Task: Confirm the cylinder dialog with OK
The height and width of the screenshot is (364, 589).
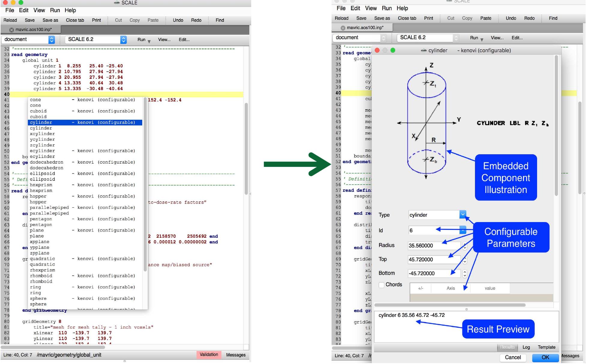Action: 545,357
